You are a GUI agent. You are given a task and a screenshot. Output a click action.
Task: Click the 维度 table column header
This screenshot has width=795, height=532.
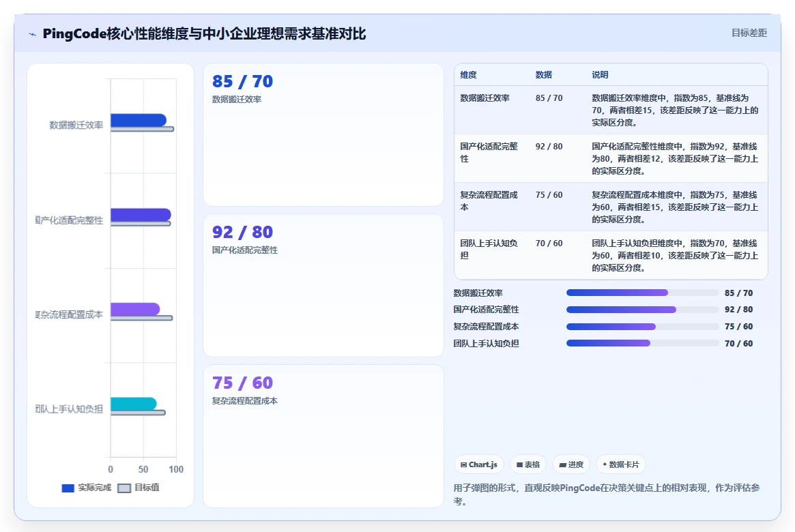tap(469, 75)
